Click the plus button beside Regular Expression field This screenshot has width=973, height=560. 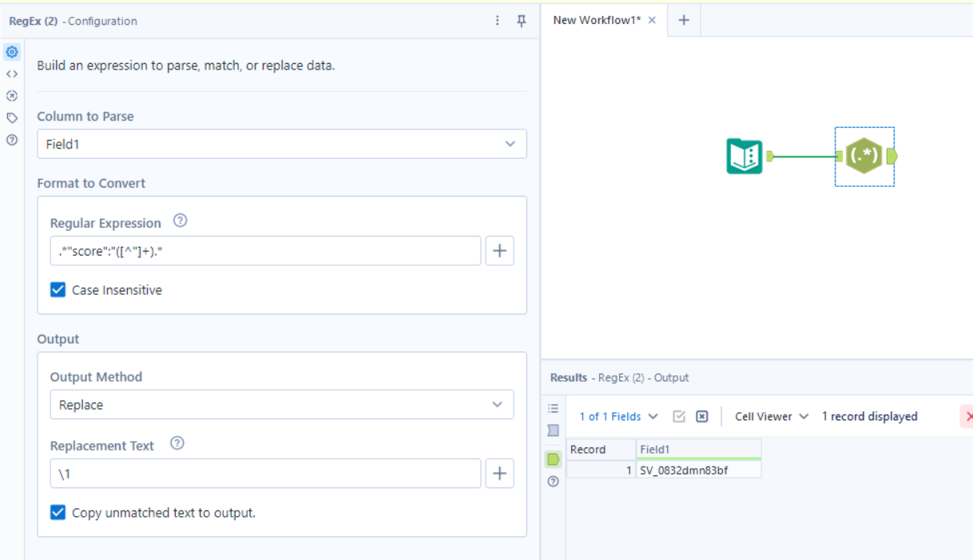pos(499,250)
